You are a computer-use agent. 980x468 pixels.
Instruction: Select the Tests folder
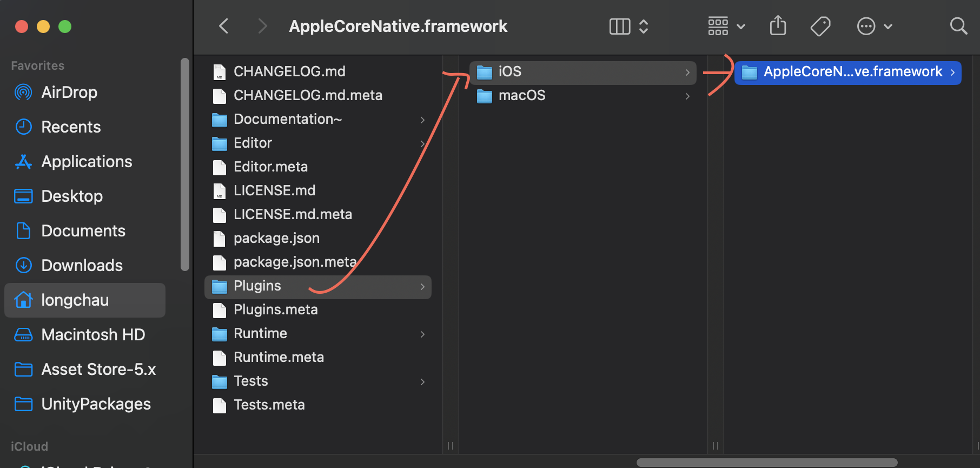coord(318,381)
